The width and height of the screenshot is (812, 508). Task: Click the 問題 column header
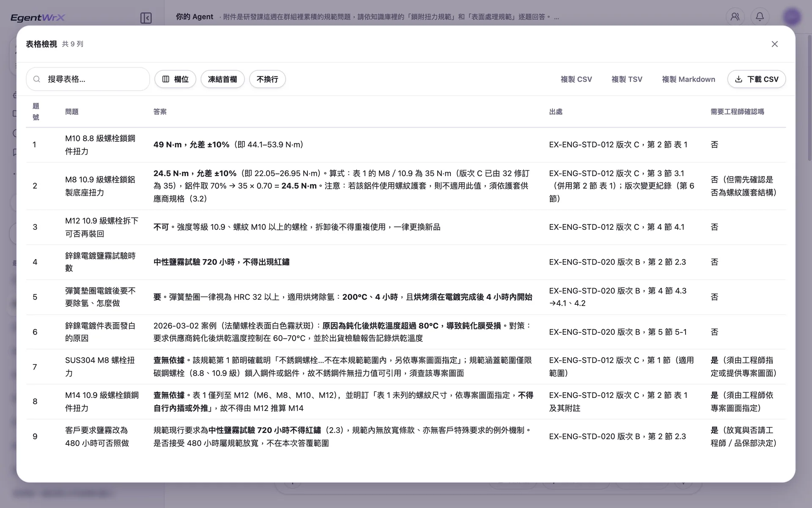[x=71, y=112]
